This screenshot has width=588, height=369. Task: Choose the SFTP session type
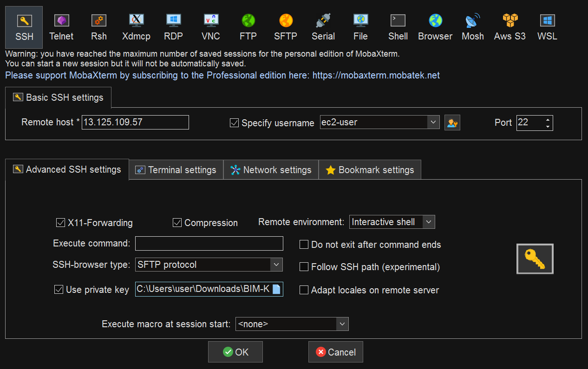pyautogui.click(x=286, y=27)
